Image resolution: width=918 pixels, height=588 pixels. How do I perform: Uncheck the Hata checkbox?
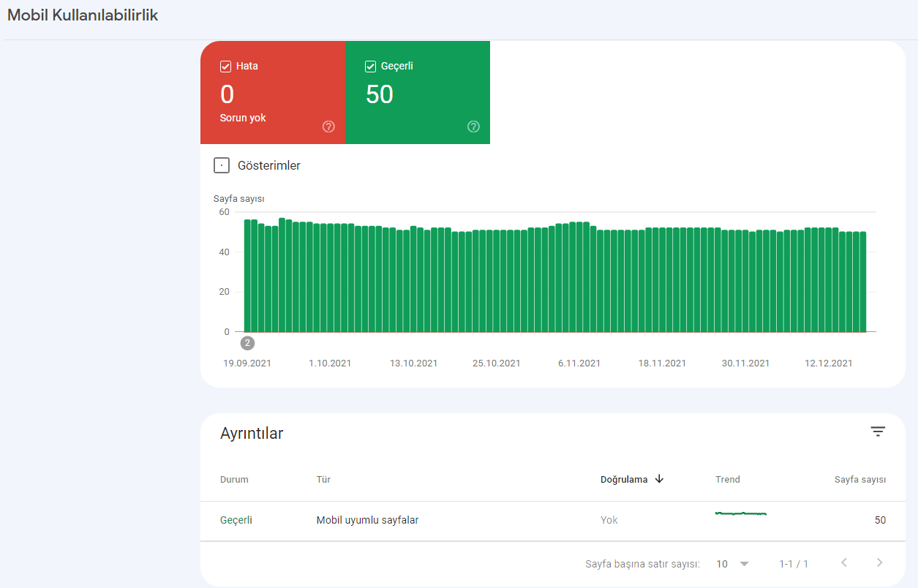coord(226,67)
